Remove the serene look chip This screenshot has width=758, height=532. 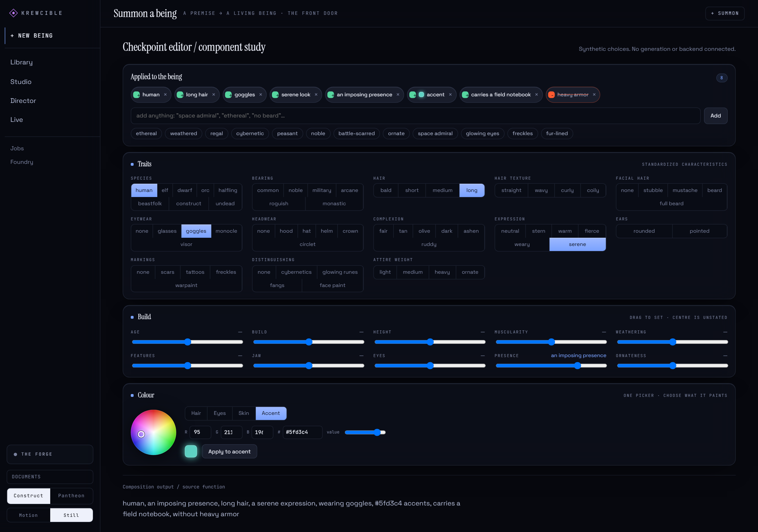click(316, 95)
